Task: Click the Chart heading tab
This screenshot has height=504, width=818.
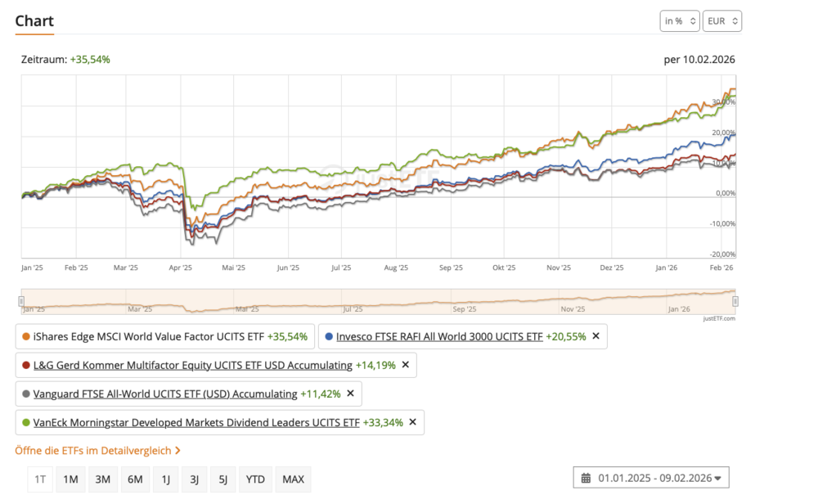Action: [34, 21]
